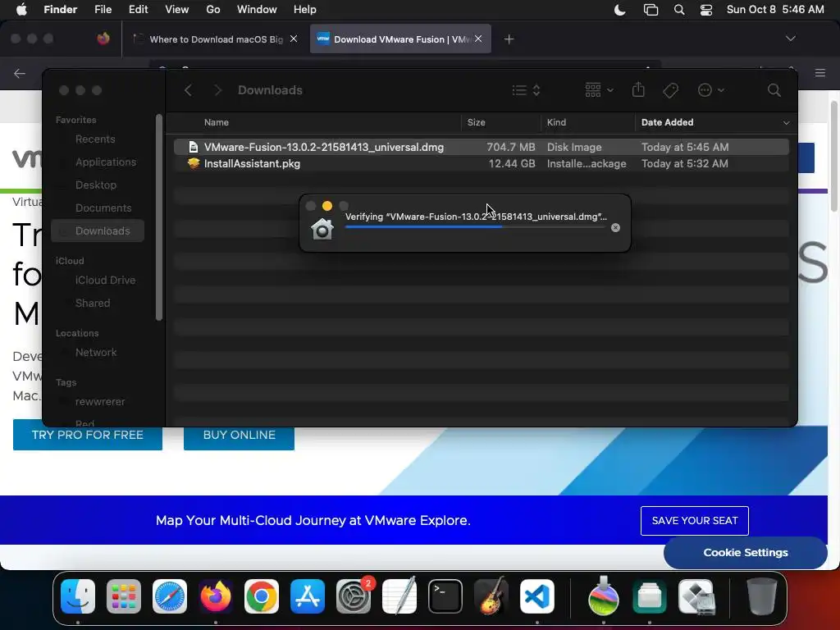The height and width of the screenshot is (630, 840).
Task: Change Finder list view mode selector
Action: tap(526, 90)
